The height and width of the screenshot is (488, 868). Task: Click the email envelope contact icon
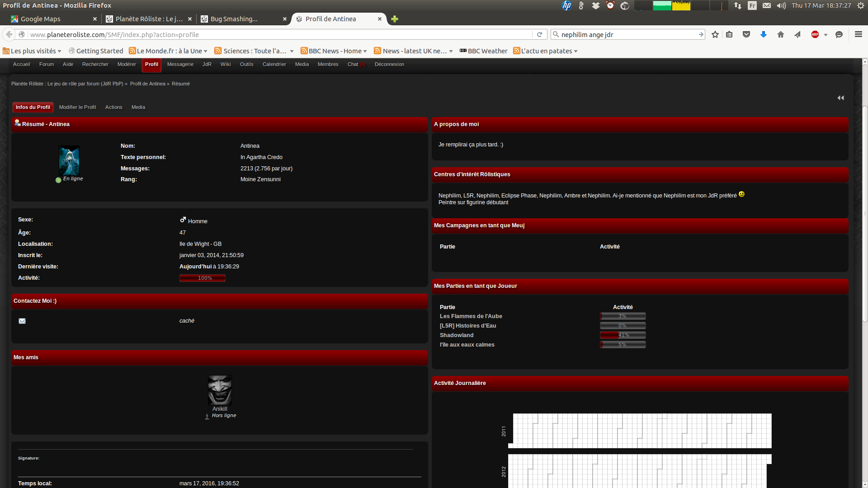coord(22,321)
